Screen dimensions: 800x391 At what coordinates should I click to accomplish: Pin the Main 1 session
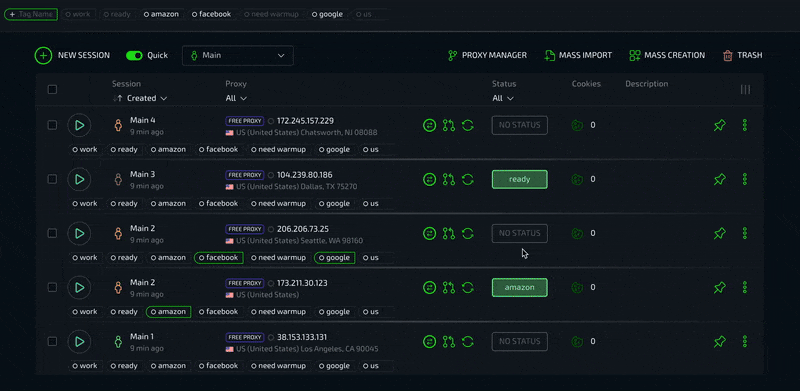pyautogui.click(x=720, y=341)
